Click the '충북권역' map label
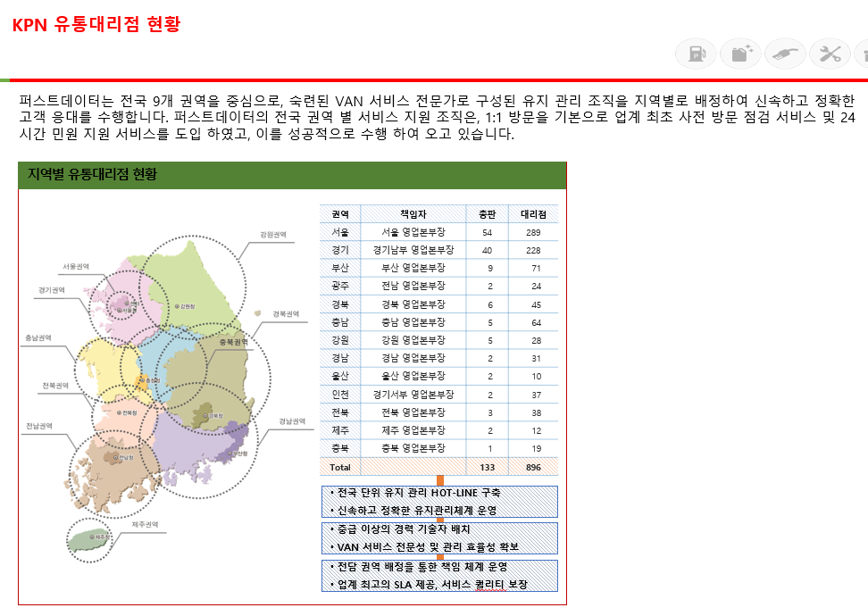Screen dimensions: 868x616 233,342
